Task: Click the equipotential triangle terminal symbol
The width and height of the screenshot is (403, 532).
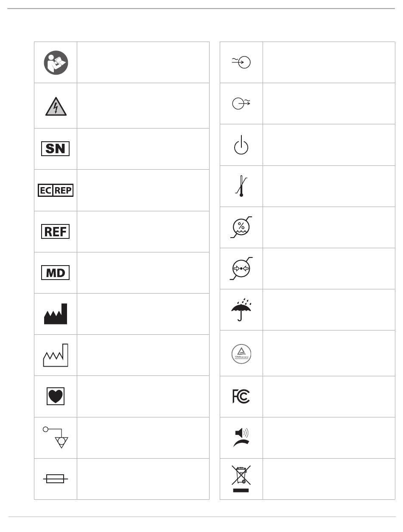Action: pos(55,437)
